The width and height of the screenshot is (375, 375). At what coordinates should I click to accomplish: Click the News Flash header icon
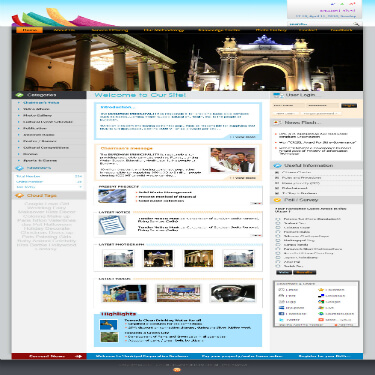[277, 123]
